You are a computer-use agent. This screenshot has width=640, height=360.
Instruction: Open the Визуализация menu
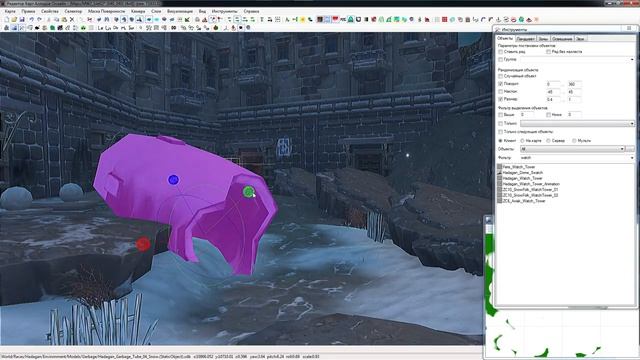click(x=180, y=11)
